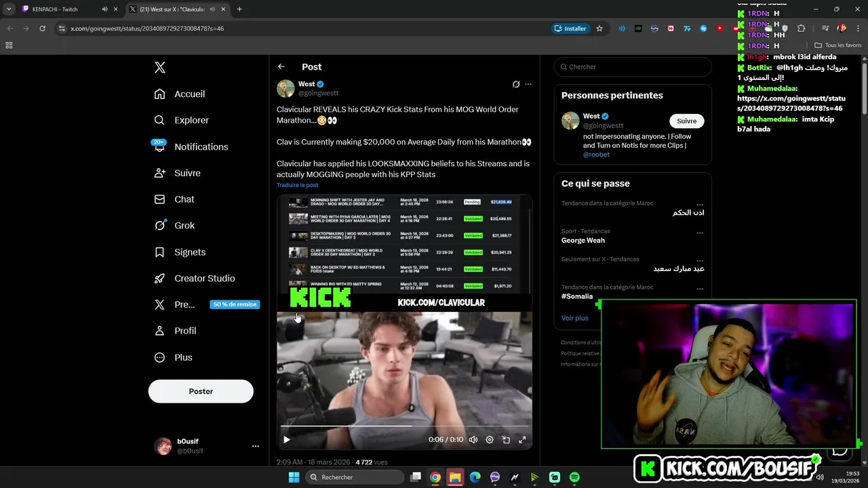The height and width of the screenshot is (488, 868).
Task: Open the Extensions puzzle icon
Action: tap(801, 28)
